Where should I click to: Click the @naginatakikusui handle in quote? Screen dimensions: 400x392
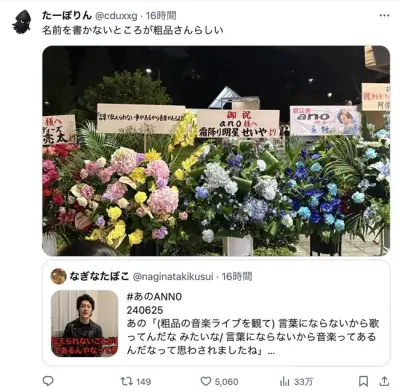pyautogui.click(x=173, y=277)
